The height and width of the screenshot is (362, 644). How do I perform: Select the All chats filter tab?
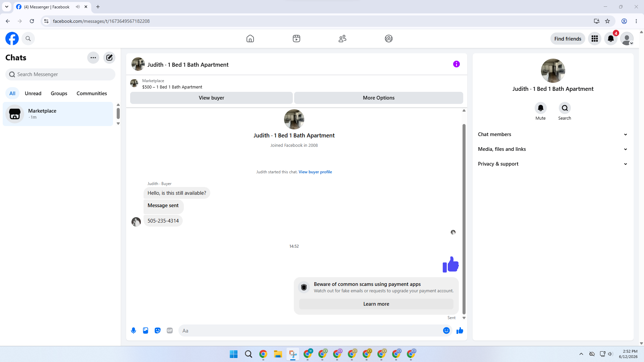point(12,94)
